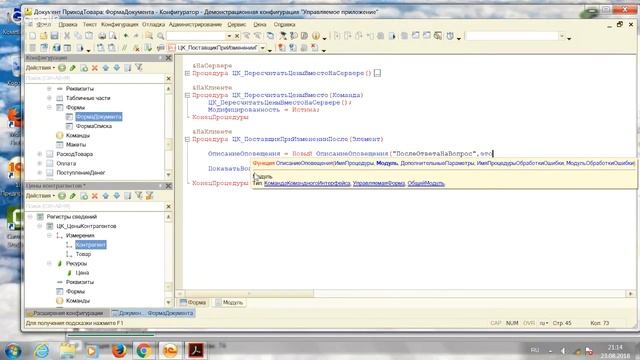
Task: Move item up in the Конфигурация panel
Action: 106,68
